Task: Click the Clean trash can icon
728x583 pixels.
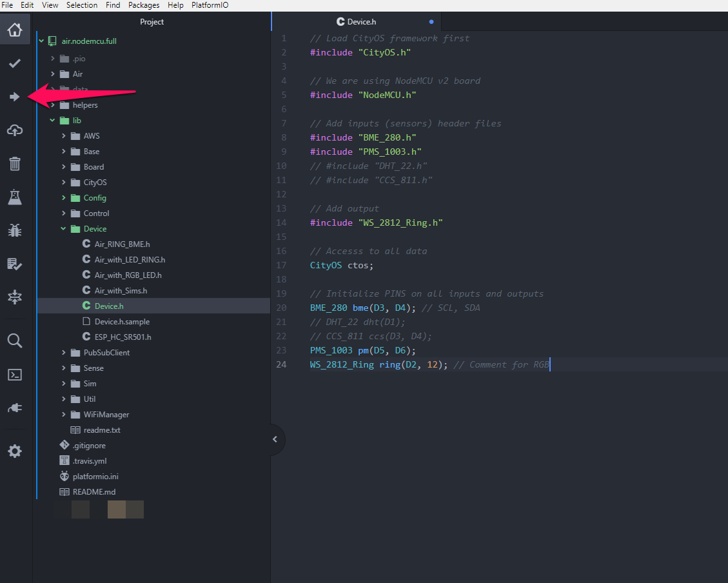Action: 15,164
